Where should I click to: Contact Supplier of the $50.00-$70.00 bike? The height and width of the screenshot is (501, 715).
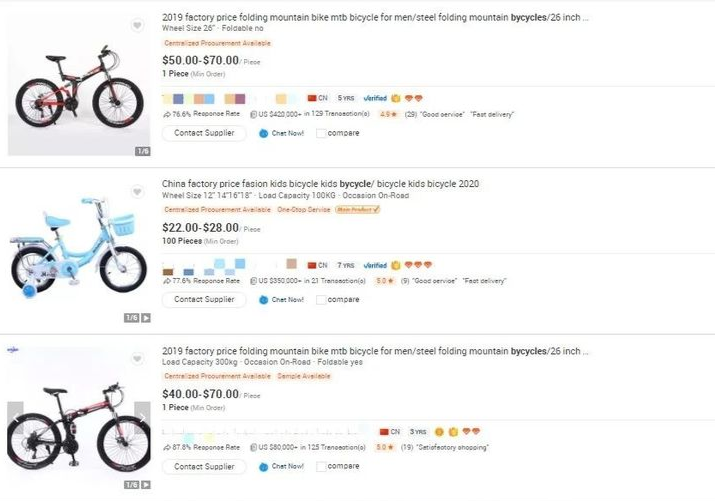click(x=204, y=133)
